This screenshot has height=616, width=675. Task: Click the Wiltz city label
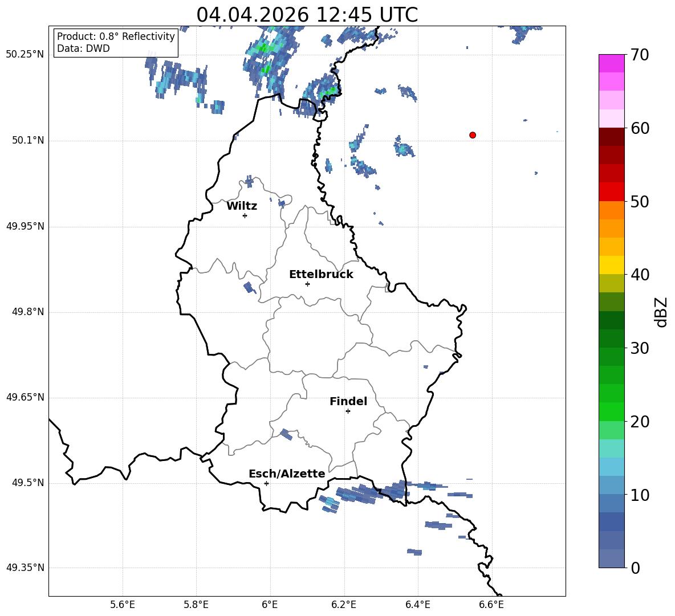242,206
